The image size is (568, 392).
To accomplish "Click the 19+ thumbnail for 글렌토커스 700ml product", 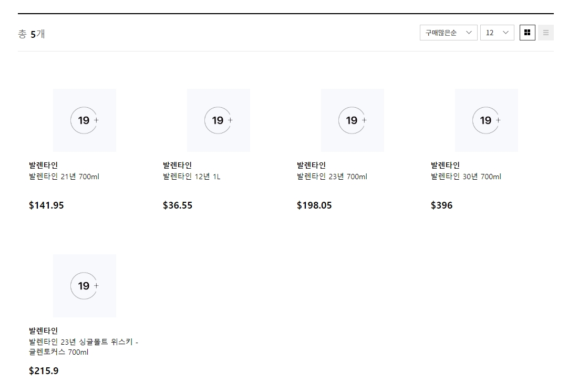I will click(x=85, y=286).
